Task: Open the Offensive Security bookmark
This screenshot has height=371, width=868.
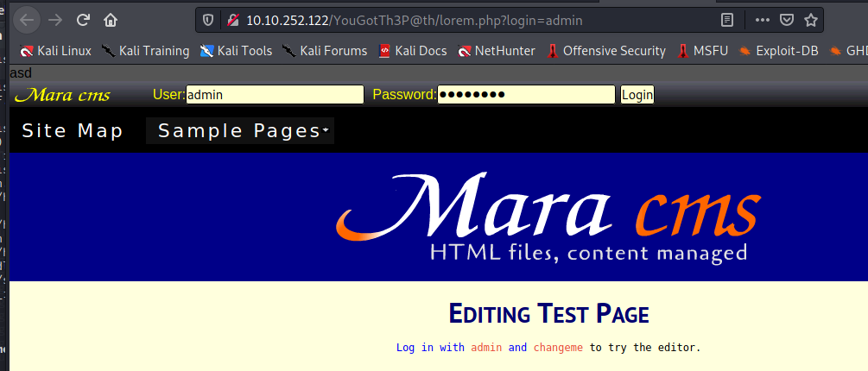Action: 605,51
